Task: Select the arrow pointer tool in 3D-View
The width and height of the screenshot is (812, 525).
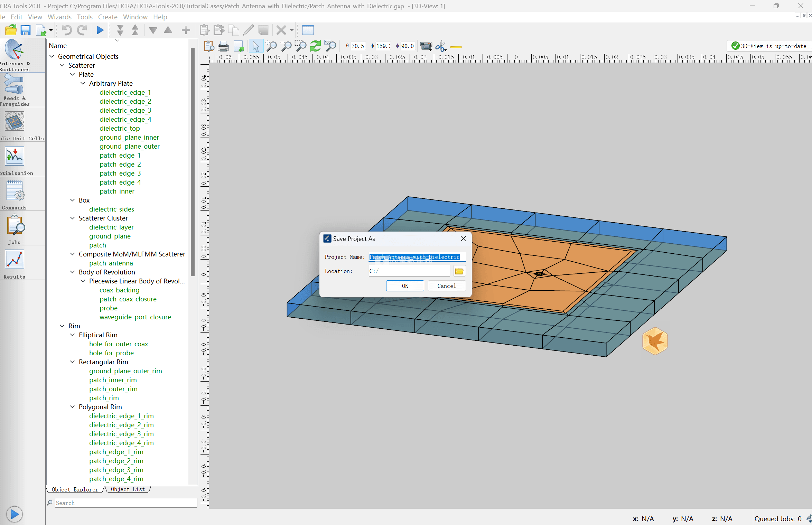Action: click(256, 46)
